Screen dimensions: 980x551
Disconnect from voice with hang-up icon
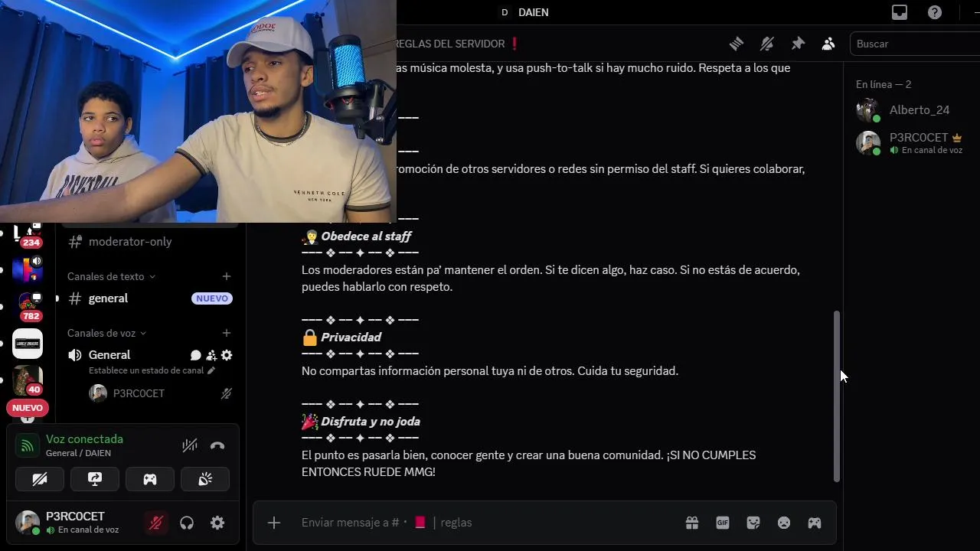(217, 445)
